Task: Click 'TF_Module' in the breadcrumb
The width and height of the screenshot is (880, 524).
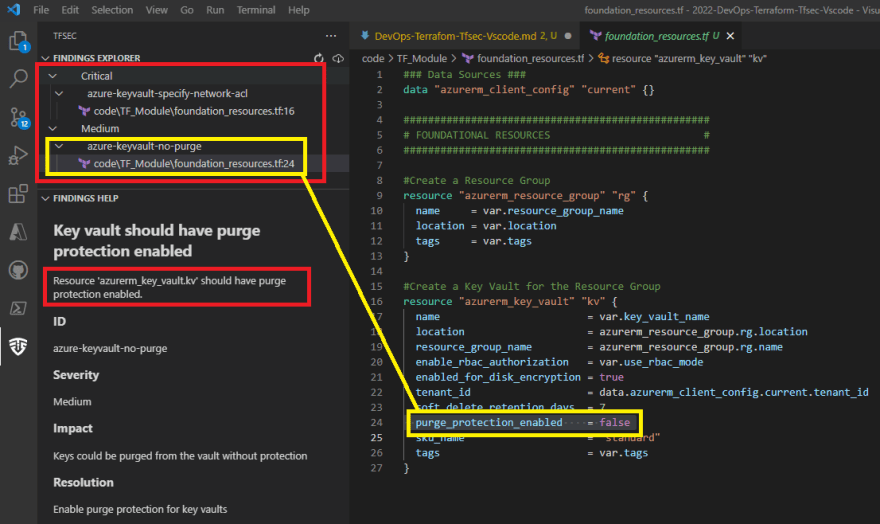Action: [421, 58]
